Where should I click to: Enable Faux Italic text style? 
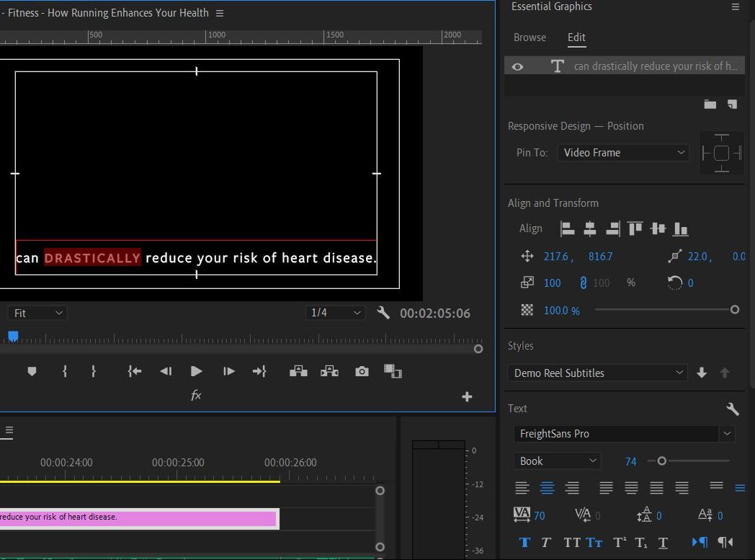pyautogui.click(x=545, y=543)
